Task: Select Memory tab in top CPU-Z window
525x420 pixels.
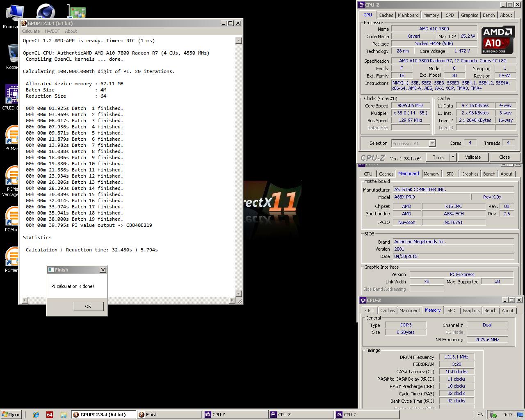Action: tap(431, 15)
